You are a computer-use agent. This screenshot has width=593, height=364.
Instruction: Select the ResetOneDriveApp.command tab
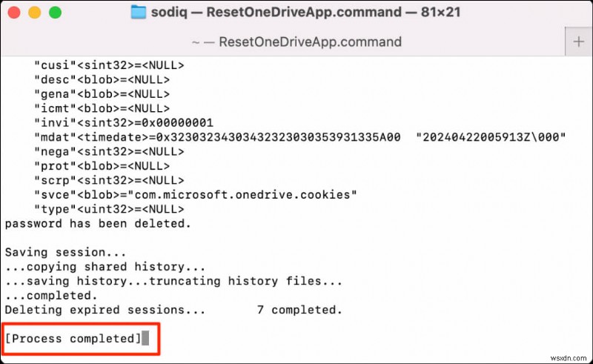coord(296,42)
